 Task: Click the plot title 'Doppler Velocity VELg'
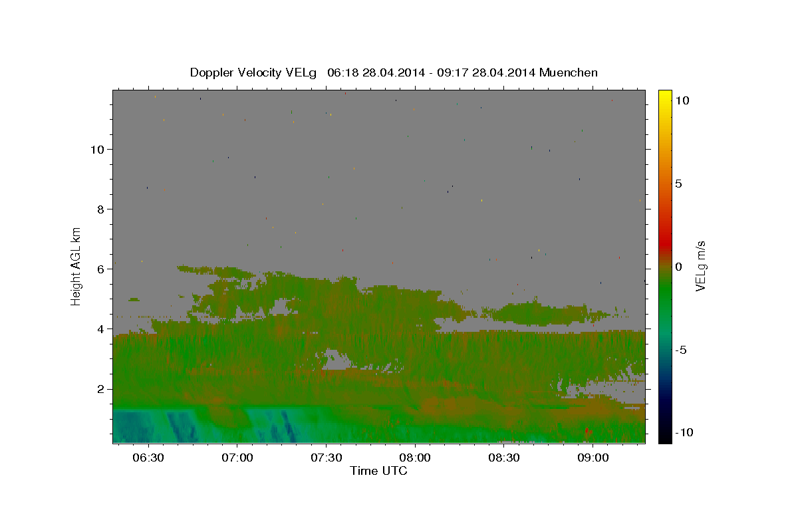tap(253, 72)
